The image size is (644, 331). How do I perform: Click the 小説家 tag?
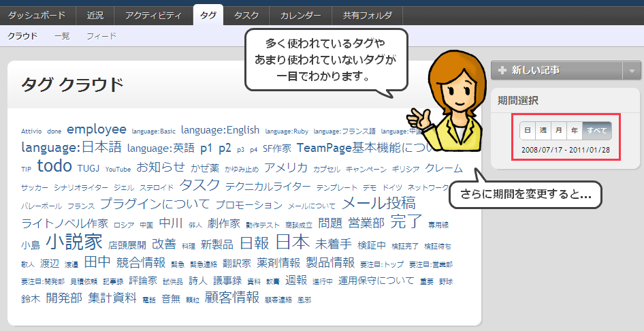[x=74, y=242]
